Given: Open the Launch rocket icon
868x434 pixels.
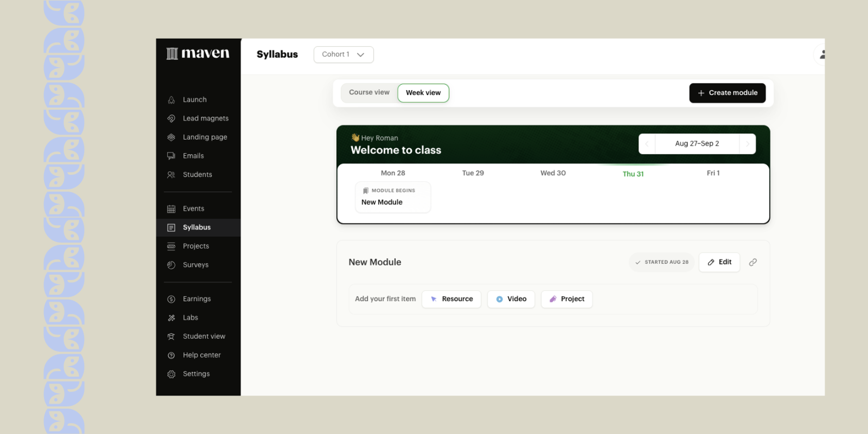Looking at the screenshot, I should [171, 100].
